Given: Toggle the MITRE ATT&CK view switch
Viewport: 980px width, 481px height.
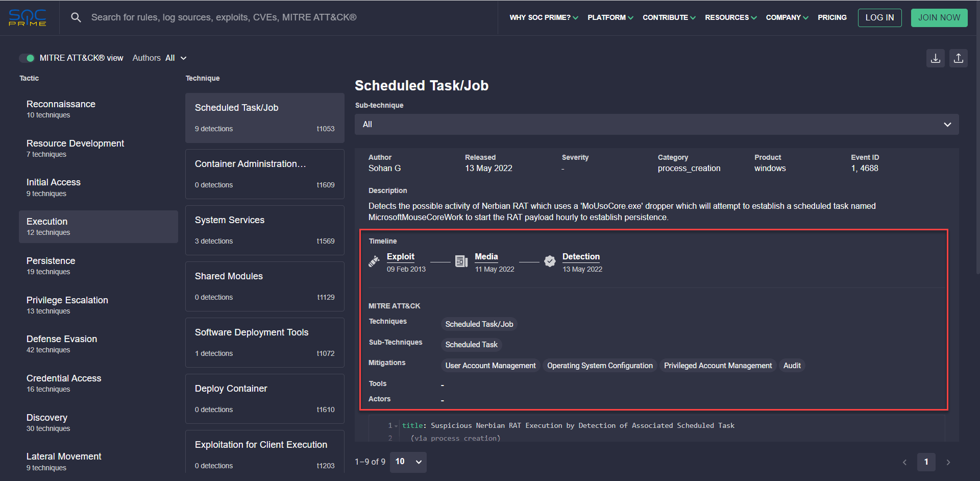Looking at the screenshot, I should point(27,58).
